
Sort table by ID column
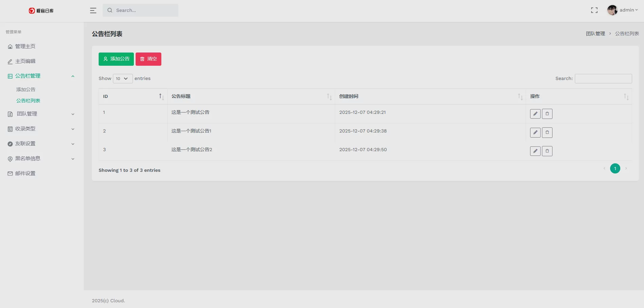point(133,97)
